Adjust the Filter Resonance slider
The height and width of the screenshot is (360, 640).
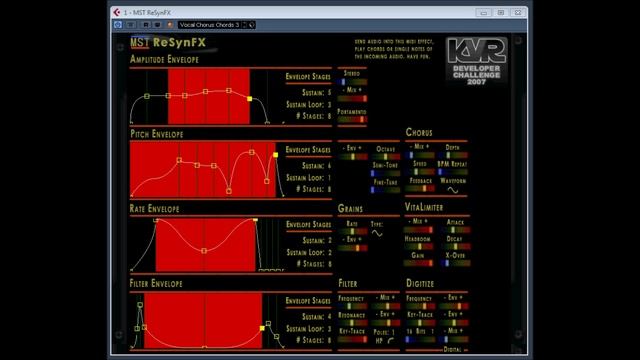click(352, 323)
